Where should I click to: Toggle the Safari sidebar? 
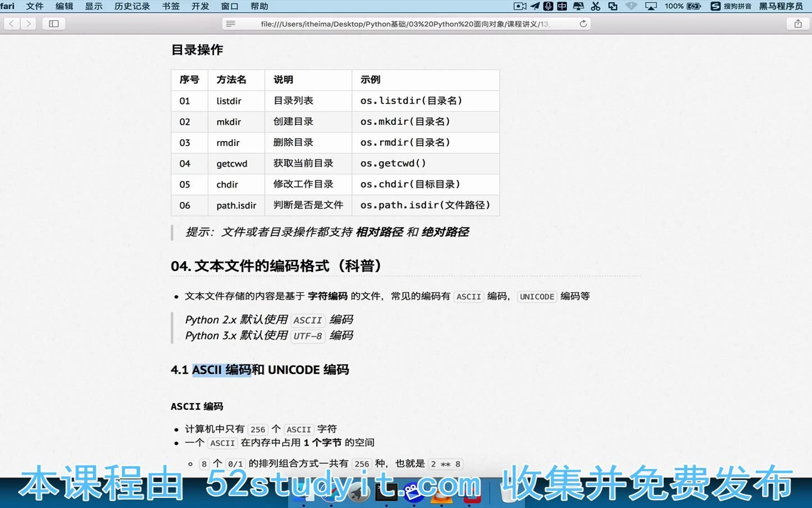(53, 24)
